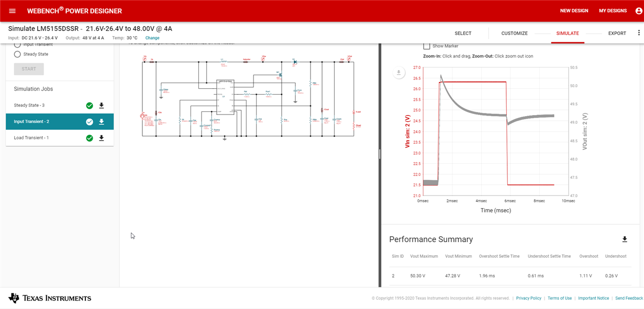The image size is (644, 309).
Task: Open the hamburger navigation menu
Action: point(13,11)
